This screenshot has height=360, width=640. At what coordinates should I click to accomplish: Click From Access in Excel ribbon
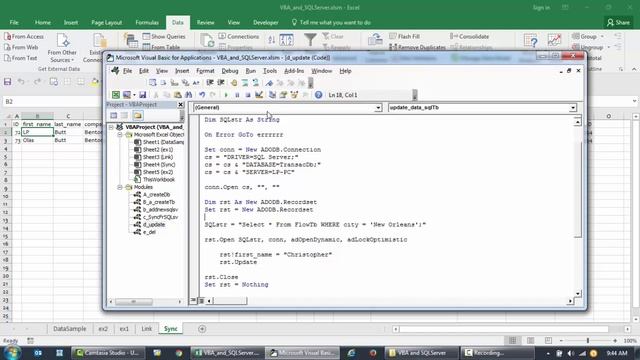pos(24,36)
